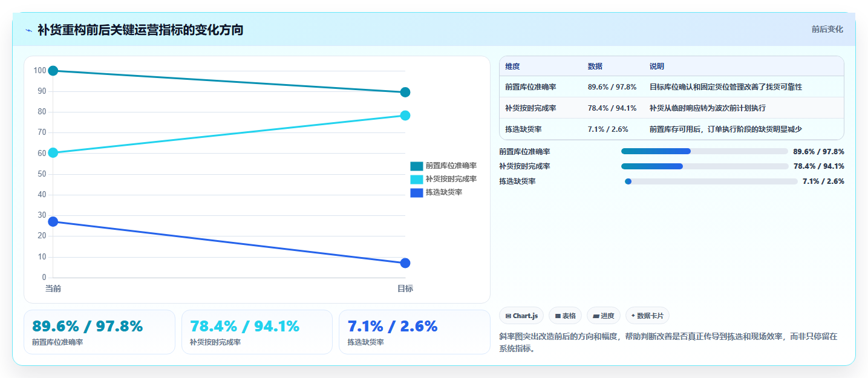Click 前置库位准确率 data point at 目标
Viewport: 868px width, 378px height.
(405, 92)
